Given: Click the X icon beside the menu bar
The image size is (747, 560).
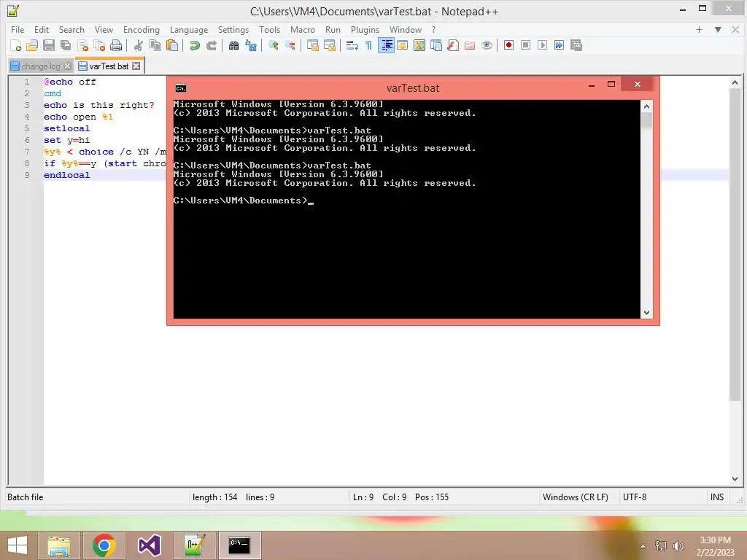Looking at the screenshot, I should pos(735,29).
